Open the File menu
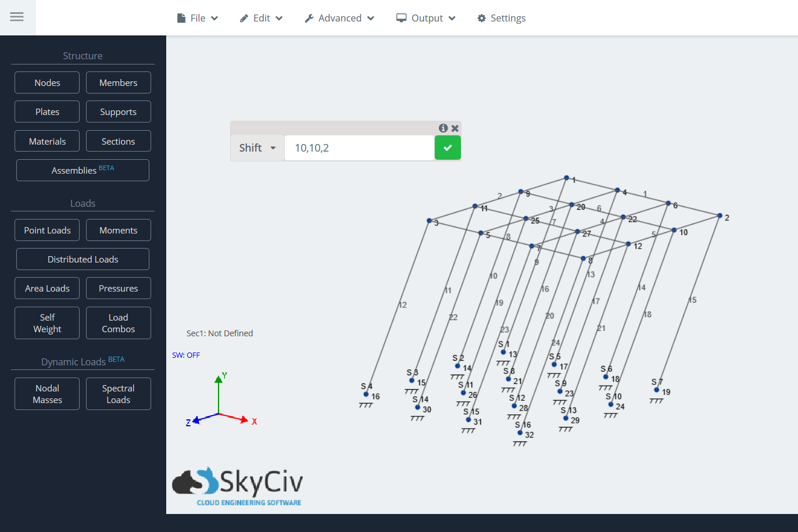The height and width of the screenshot is (532, 798). tap(198, 18)
